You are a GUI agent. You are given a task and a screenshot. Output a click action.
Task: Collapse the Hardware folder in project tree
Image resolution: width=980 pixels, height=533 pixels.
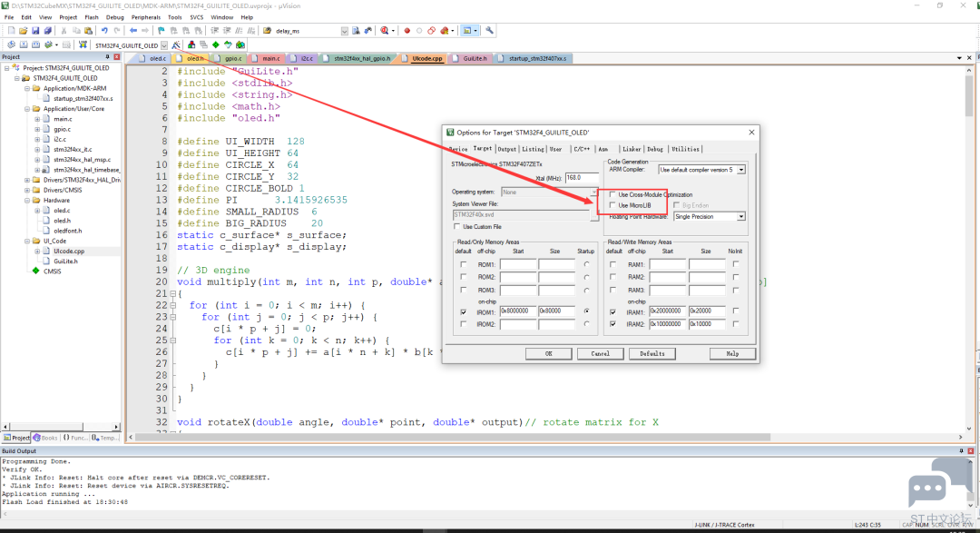(x=27, y=200)
